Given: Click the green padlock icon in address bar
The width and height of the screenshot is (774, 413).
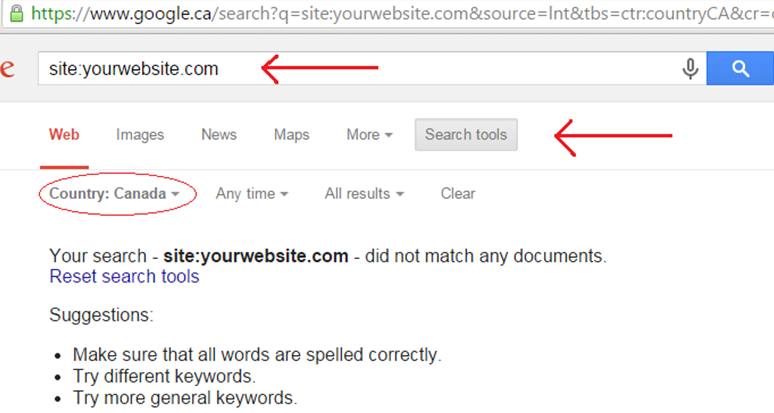Looking at the screenshot, I should click(11, 16).
